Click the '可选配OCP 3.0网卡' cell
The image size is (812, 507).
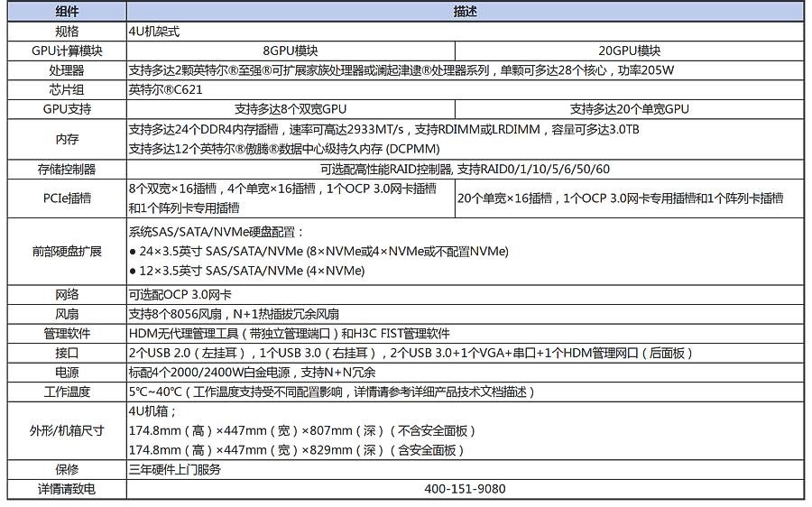[x=180, y=295]
